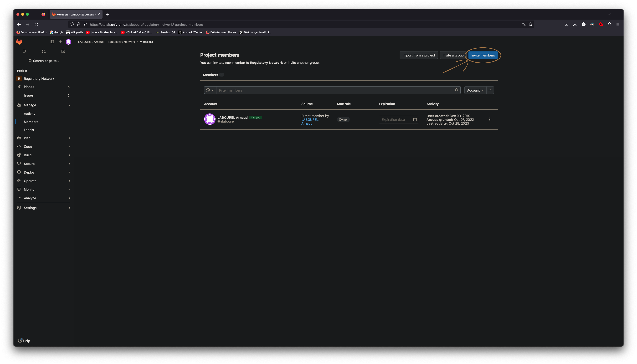
Task: Reload the page
Action: tap(36, 25)
